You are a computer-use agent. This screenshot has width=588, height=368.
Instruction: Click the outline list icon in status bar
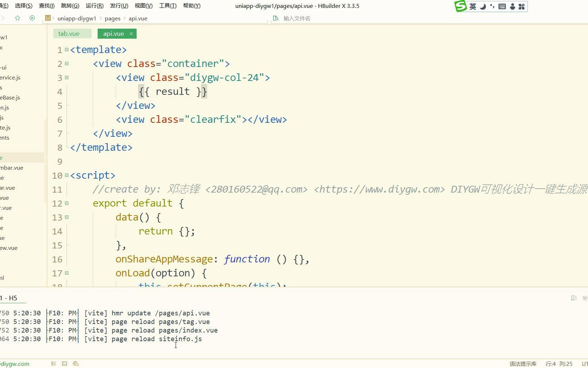click(54, 363)
